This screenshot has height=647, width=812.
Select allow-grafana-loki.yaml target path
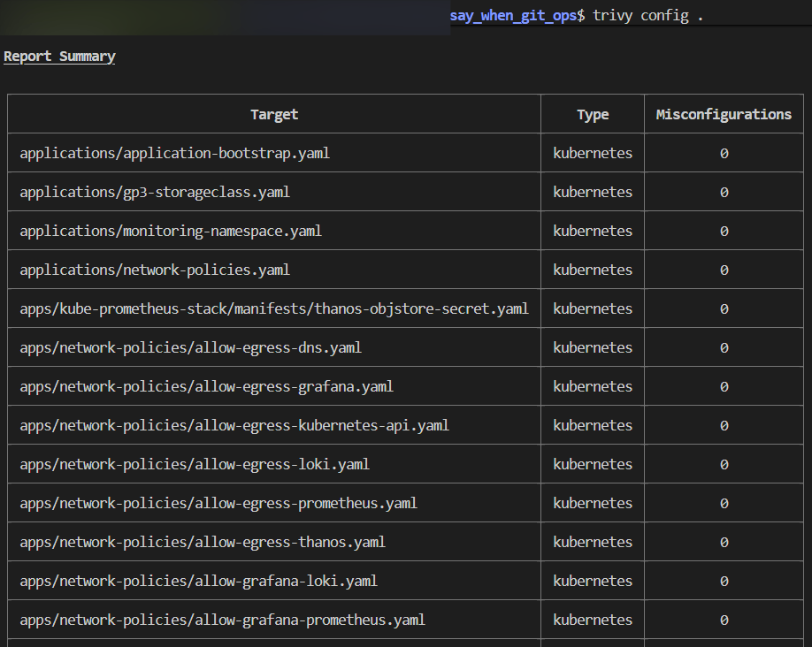[199, 581]
